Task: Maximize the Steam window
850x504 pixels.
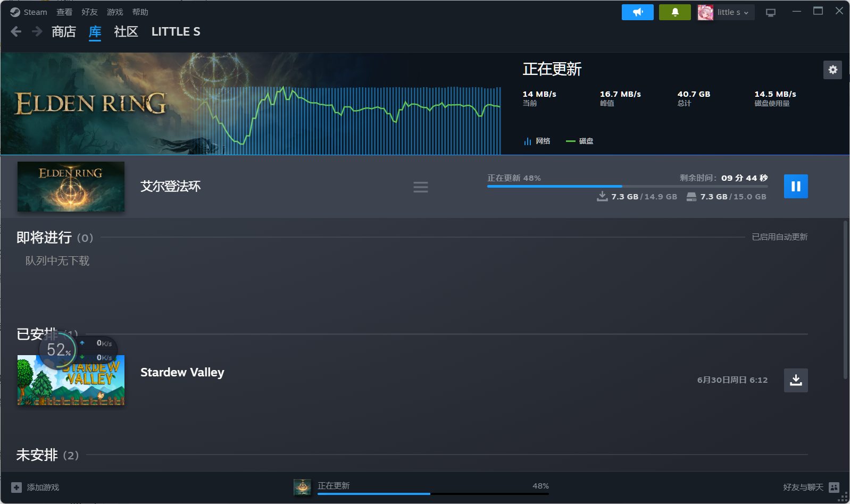Action: click(818, 11)
